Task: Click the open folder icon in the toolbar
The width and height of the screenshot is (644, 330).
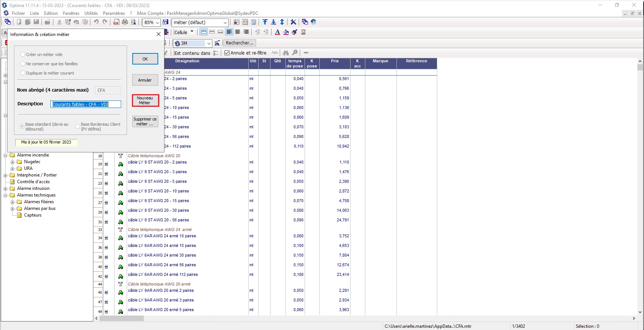Action: pyautogui.click(x=47, y=22)
